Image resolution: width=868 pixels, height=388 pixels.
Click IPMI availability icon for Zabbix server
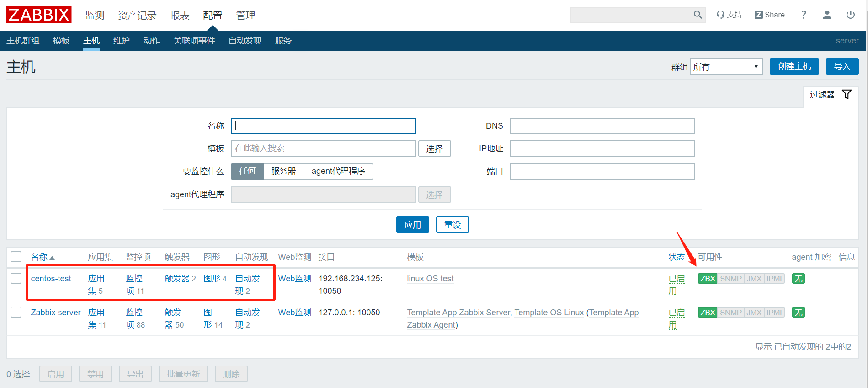point(774,313)
